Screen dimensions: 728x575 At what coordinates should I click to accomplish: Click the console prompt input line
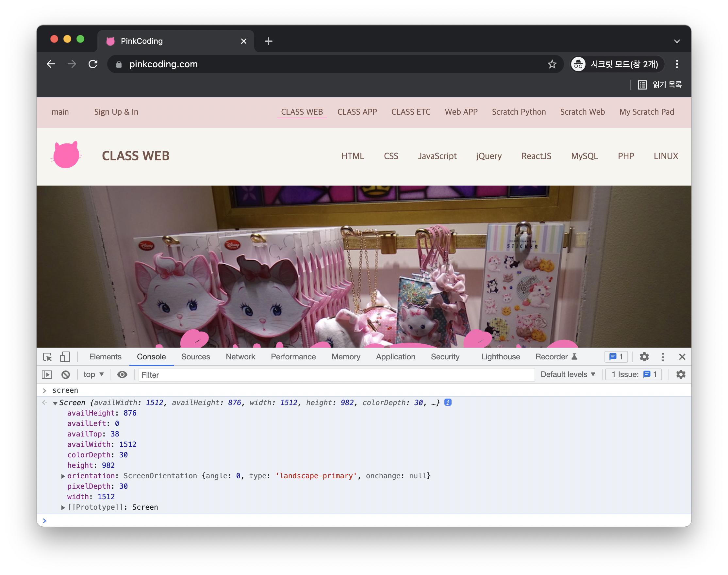[x=364, y=520]
